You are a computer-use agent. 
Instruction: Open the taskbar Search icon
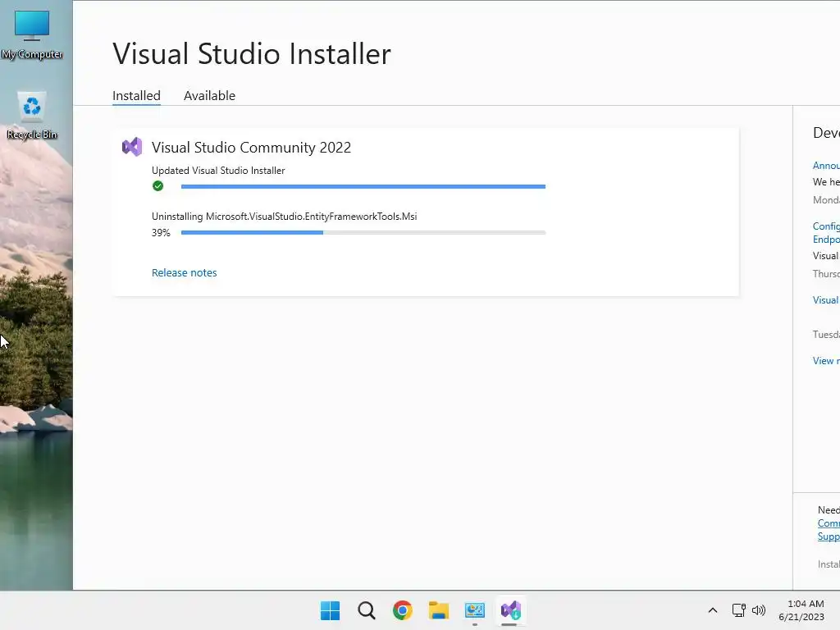(367, 610)
